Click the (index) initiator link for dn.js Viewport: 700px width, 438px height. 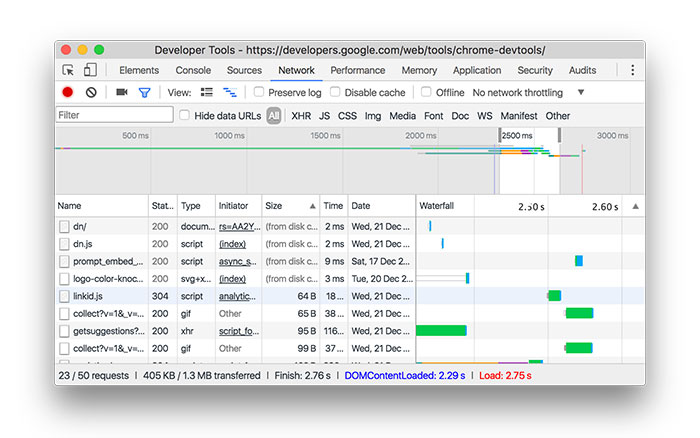[x=232, y=243]
